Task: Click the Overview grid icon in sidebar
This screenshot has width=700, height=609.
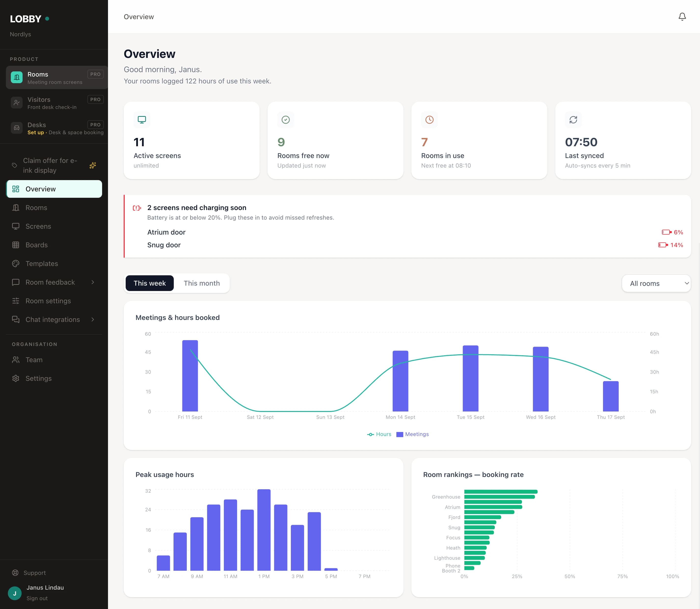Action: click(16, 189)
